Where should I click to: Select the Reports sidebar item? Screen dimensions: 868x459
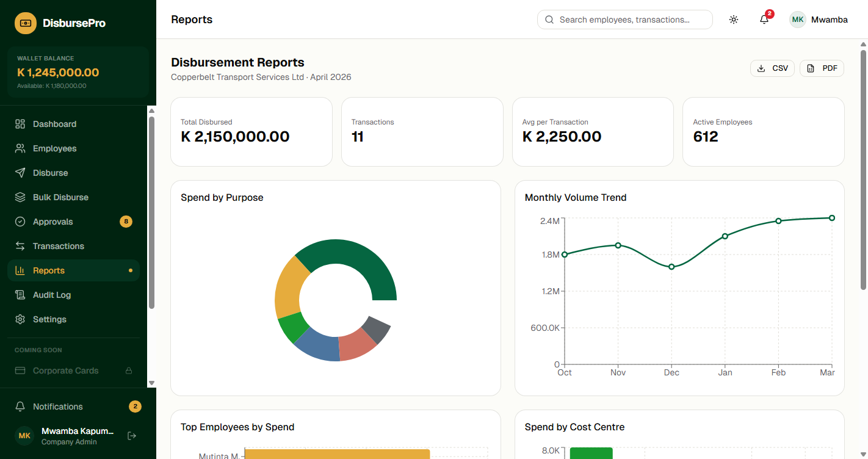tap(73, 270)
